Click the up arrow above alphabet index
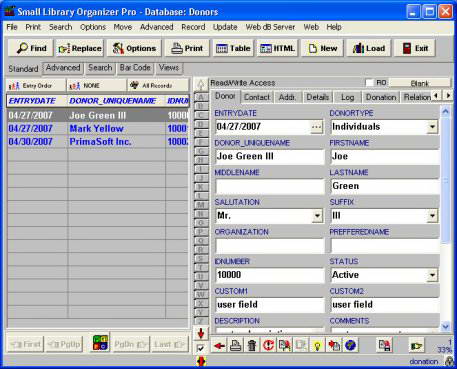The height and width of the screenshot is (369, 457). coord(201,84)
